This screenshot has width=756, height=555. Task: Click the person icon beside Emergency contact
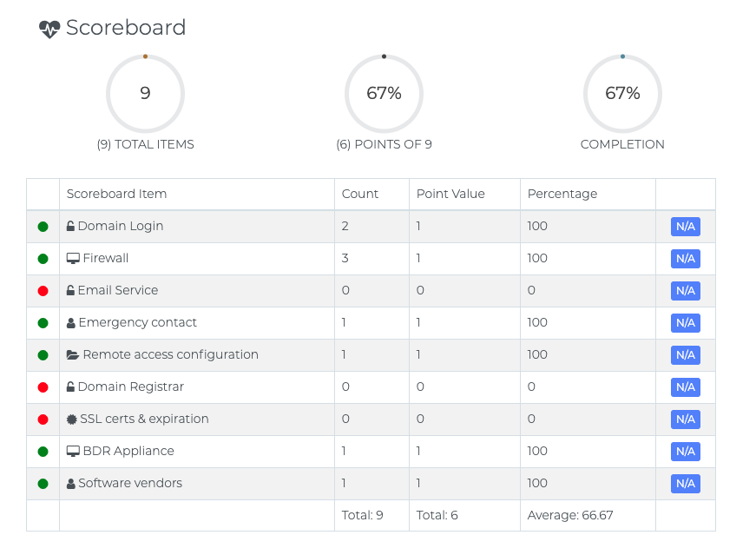point(71,323)
